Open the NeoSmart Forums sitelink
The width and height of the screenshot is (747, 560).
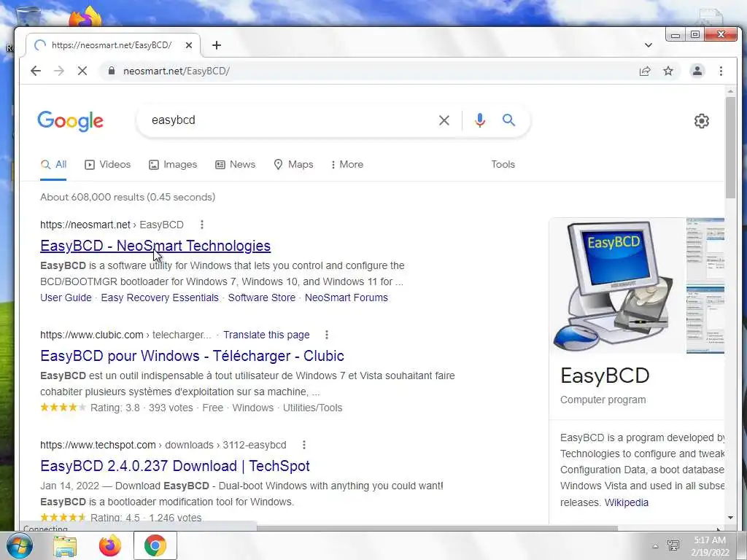coord(347,297)
